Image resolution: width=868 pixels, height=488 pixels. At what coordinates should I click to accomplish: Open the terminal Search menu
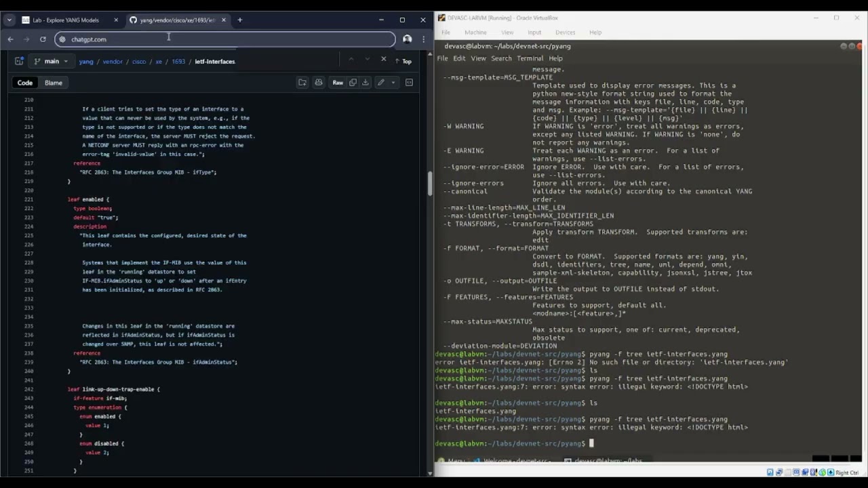[501, 58]
